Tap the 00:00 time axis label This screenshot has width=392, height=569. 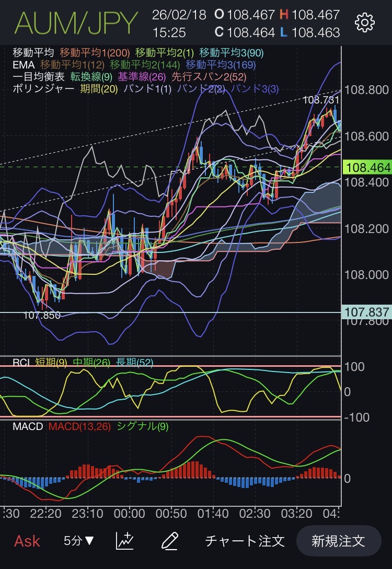click(x=129, y=514)
